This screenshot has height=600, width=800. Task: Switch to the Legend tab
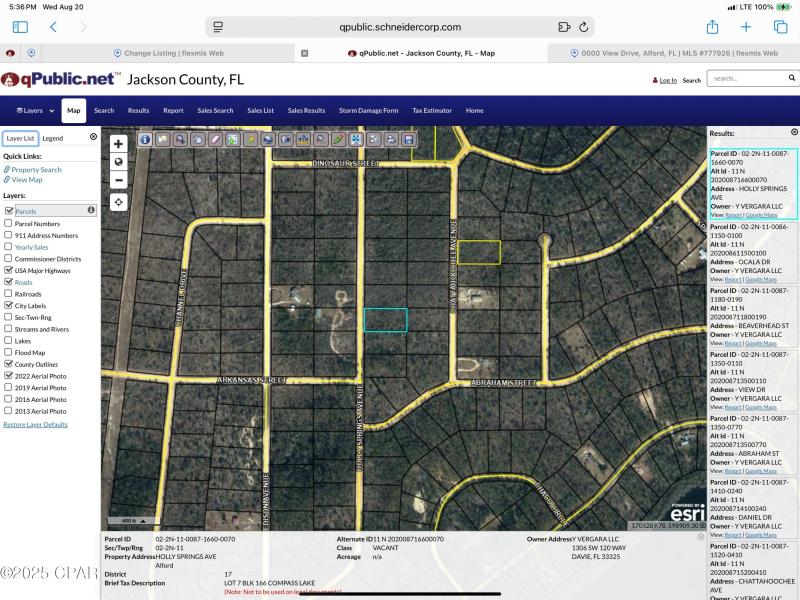tap(53, 138)
